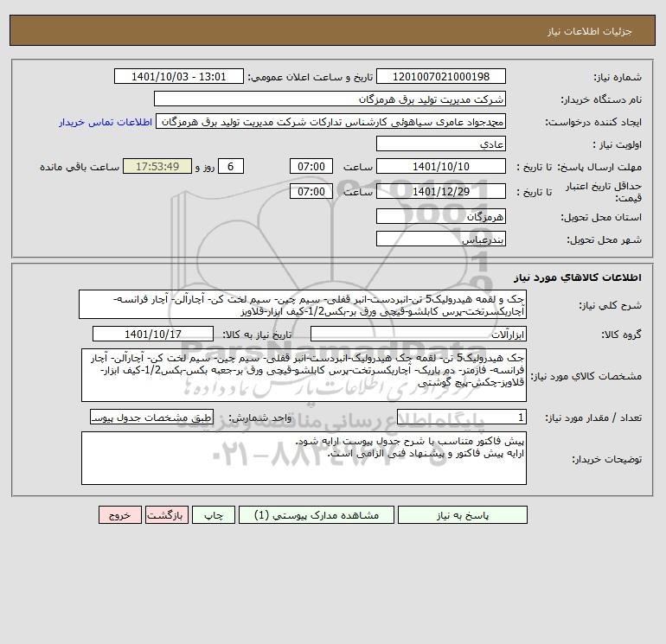Click the announcement date field 1401/10/03 - 13:01
Viewport: 666px width, 644px height.
(179, 76)
